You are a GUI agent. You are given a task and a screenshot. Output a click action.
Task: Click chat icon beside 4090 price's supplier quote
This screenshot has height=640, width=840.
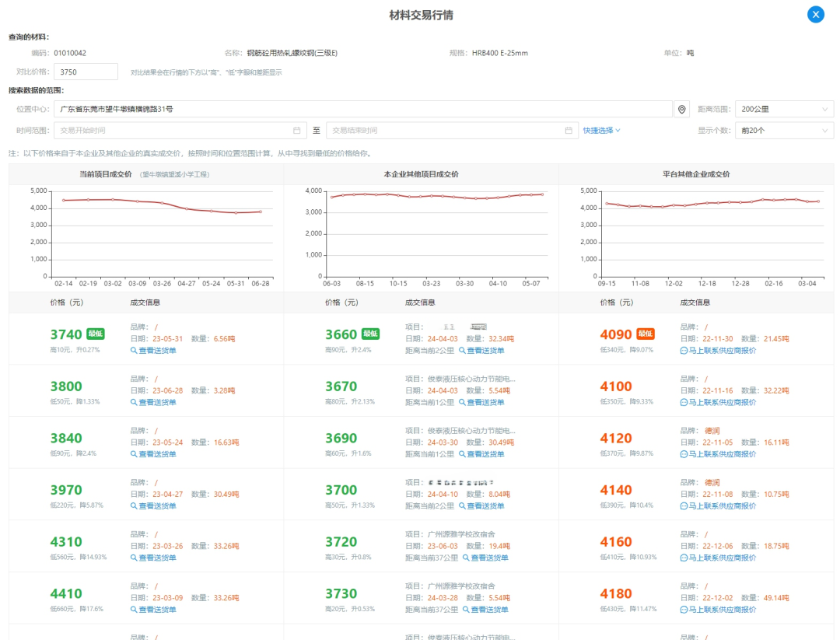click(x=684, y=351)
